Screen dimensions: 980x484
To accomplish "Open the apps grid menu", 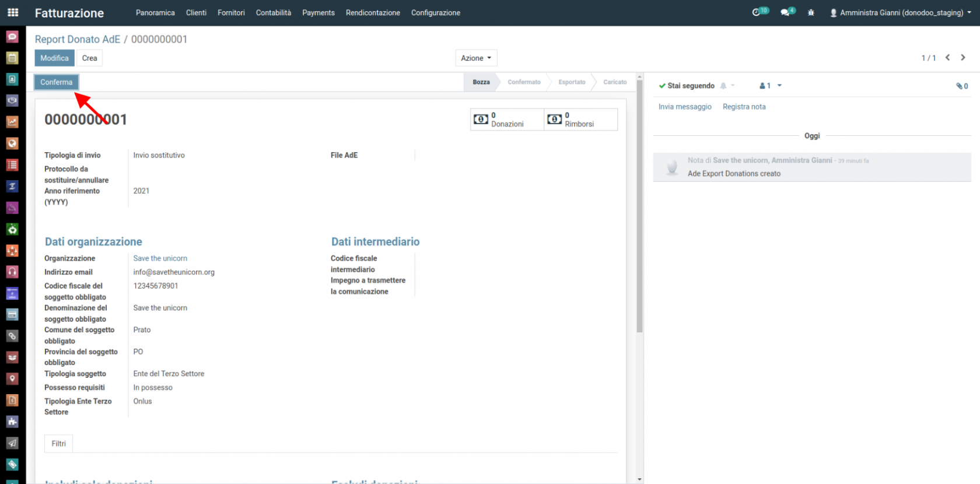I will click(x=13, y=12).
